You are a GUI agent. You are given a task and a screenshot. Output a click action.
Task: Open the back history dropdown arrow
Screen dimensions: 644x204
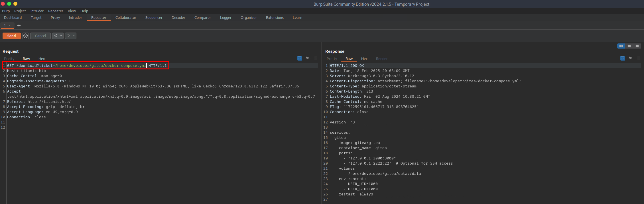(x=61, y=36)
